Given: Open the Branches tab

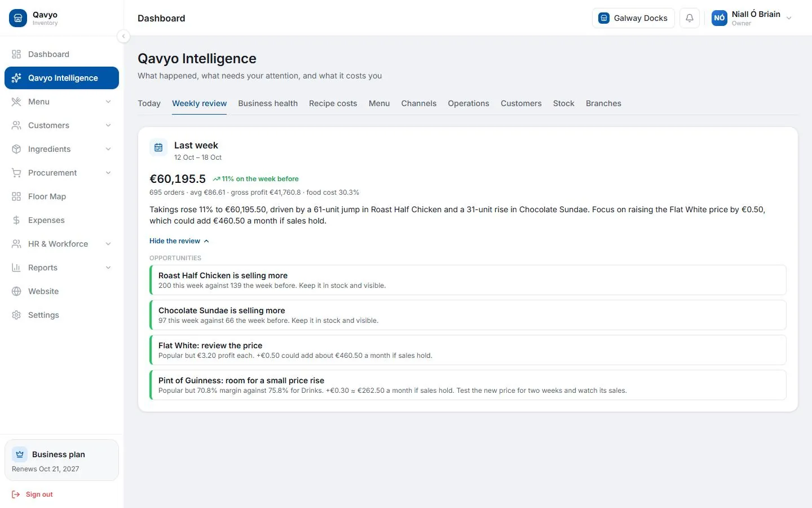Looking at the screenshot, I should point(603,103).
